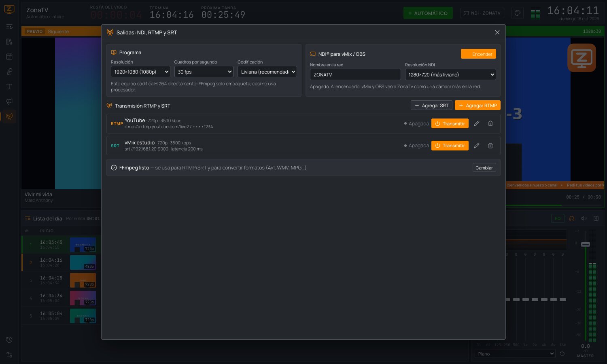Click the Agregar RTMP button
Screen dimensions: 607x364
click(478, 105)
